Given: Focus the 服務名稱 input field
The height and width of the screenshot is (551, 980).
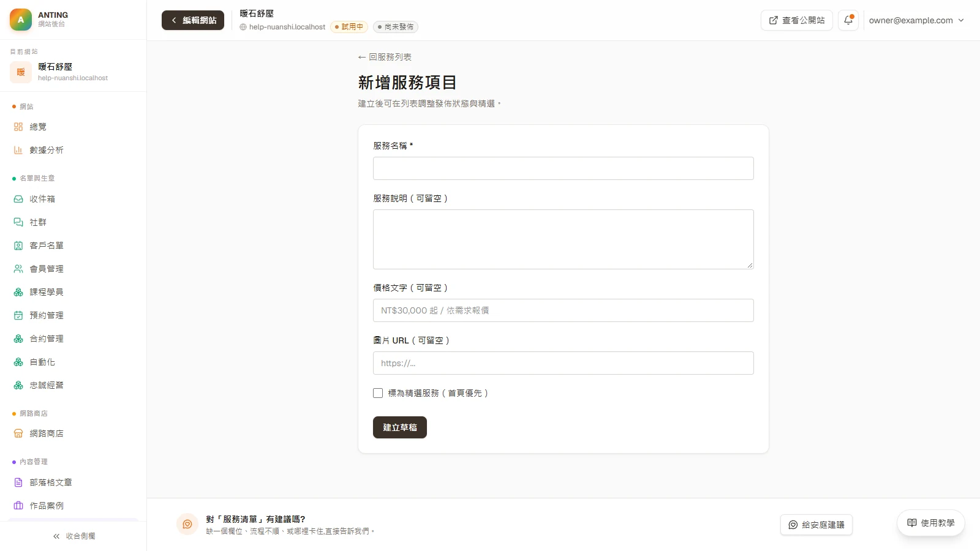Looking at the screenshot, I should (563, 168).
